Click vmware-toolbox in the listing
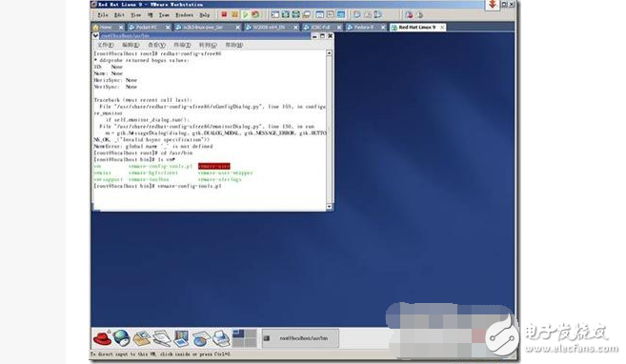Viewport: 626px width, 364px height. click(149, 179)
